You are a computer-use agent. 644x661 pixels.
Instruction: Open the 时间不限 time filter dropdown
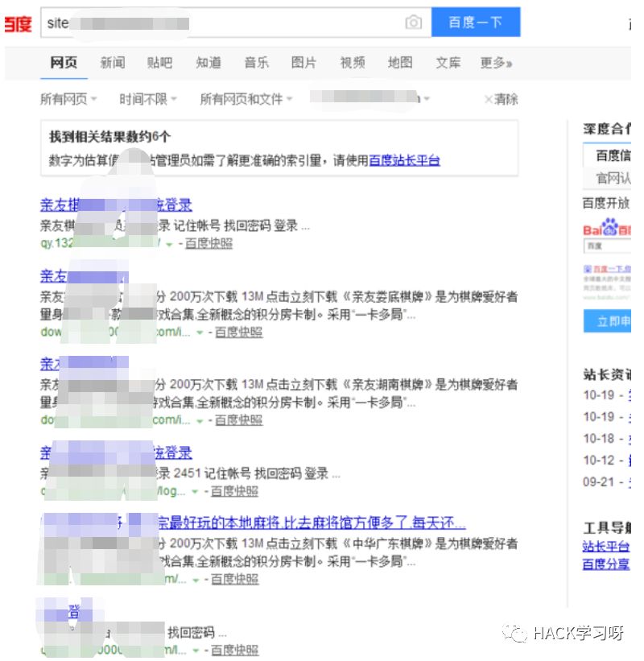148,99
